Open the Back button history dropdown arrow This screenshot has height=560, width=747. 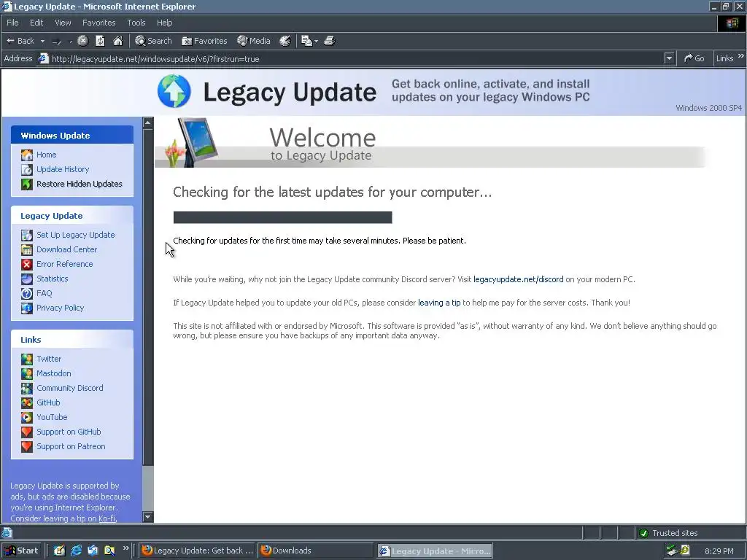click(x=42, y=42)
